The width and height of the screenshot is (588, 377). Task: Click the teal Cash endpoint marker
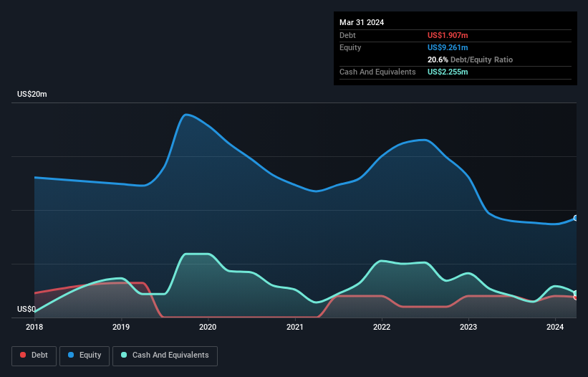576,293
